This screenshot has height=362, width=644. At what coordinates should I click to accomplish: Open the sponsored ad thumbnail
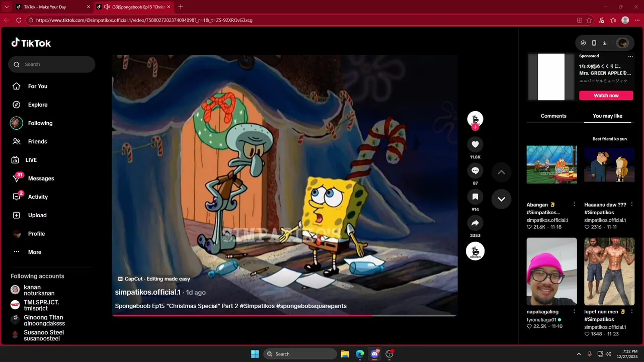[551, 77]
